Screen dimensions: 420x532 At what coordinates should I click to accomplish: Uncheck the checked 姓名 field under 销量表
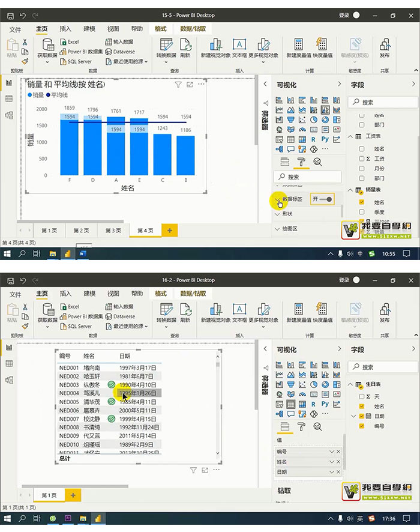[x=362, y=202]
